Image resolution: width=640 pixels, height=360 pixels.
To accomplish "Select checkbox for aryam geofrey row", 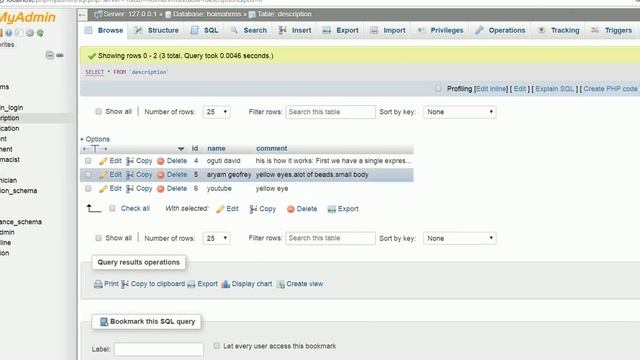I will point(88,175).
